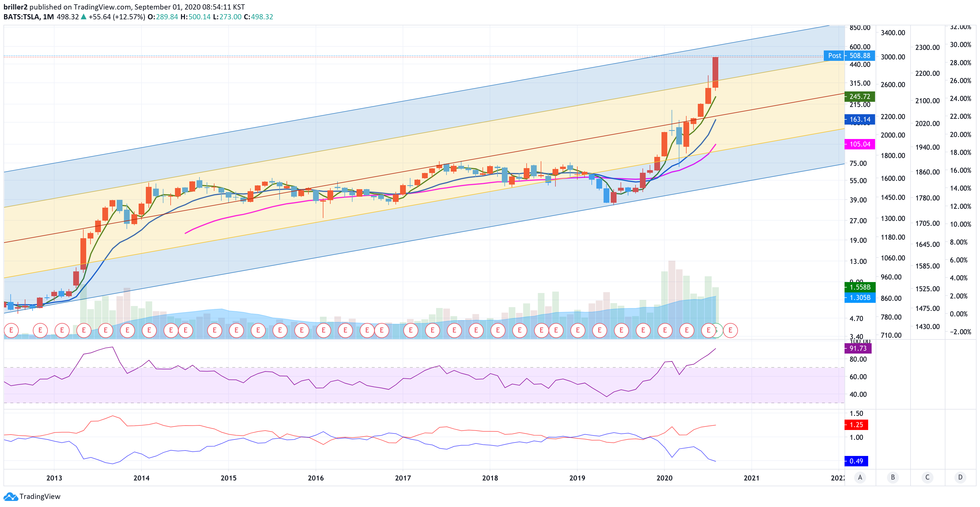Click the magenta 105.04 moving average label
The height and width of the screenshot is (507, 980).
point(860,144)
